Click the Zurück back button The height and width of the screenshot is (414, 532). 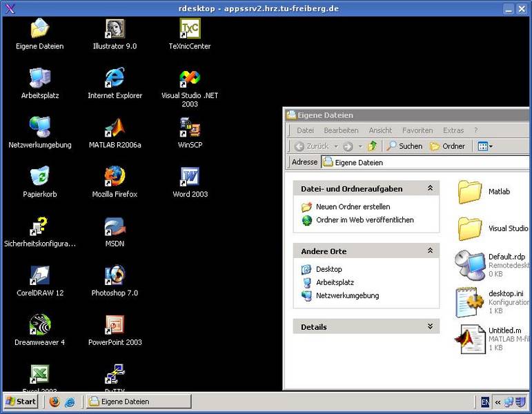311,146
